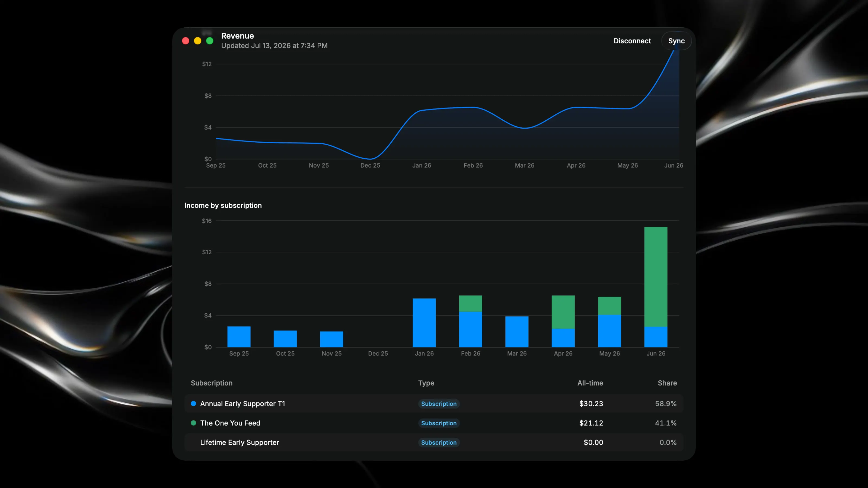Select The One You Feed row
Image resolution: width=868 pixels, height=488 pixels.
point(434,423)
